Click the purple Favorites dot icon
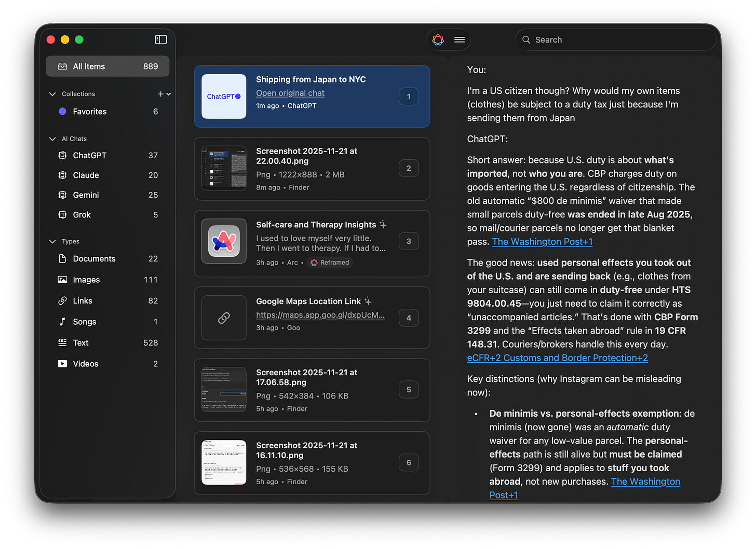 click(x=62, y=111)
